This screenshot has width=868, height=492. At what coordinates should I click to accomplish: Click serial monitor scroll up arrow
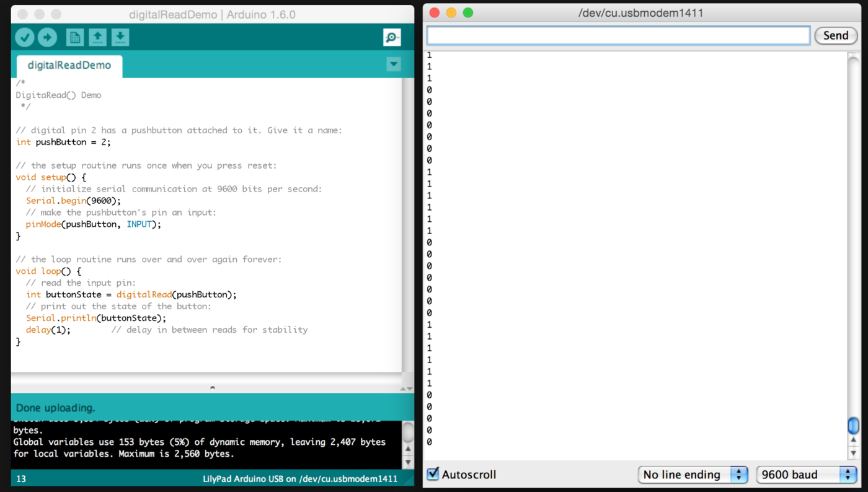pyautogui.click(x=853, y=441)
